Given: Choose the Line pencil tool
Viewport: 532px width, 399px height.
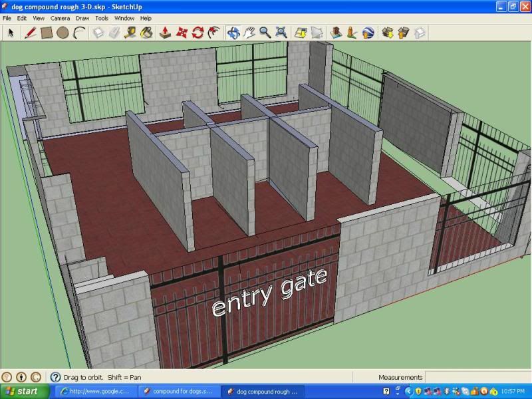Looking at the screenshot, I should pos(30,32).
